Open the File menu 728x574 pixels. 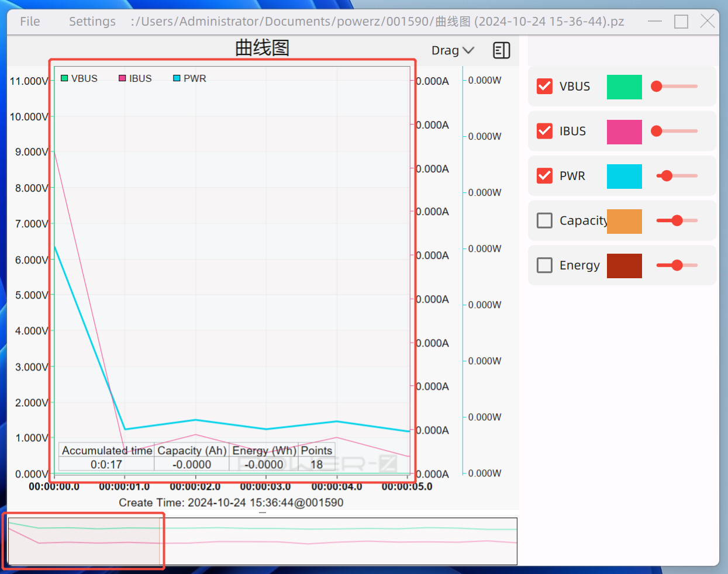(x=30, y=22)
